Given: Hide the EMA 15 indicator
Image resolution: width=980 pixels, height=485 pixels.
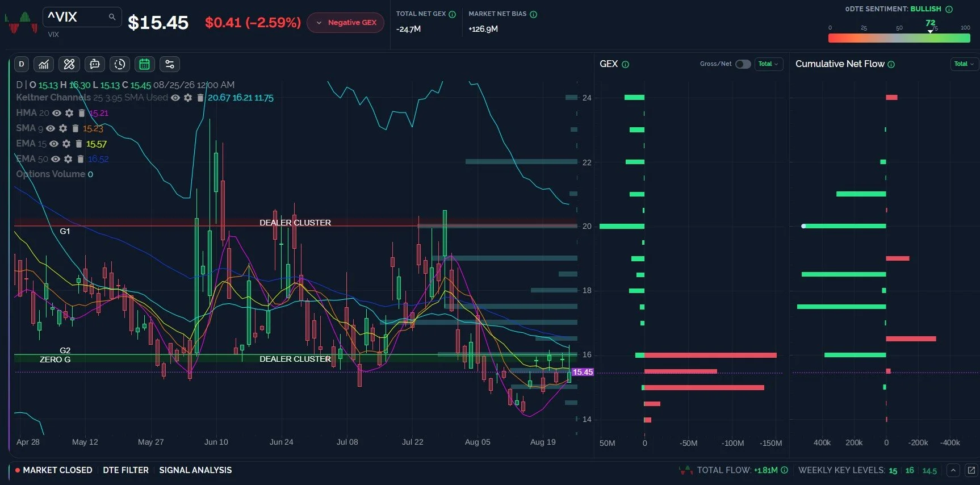Looking at the screenshot, I should click(54, 144).
